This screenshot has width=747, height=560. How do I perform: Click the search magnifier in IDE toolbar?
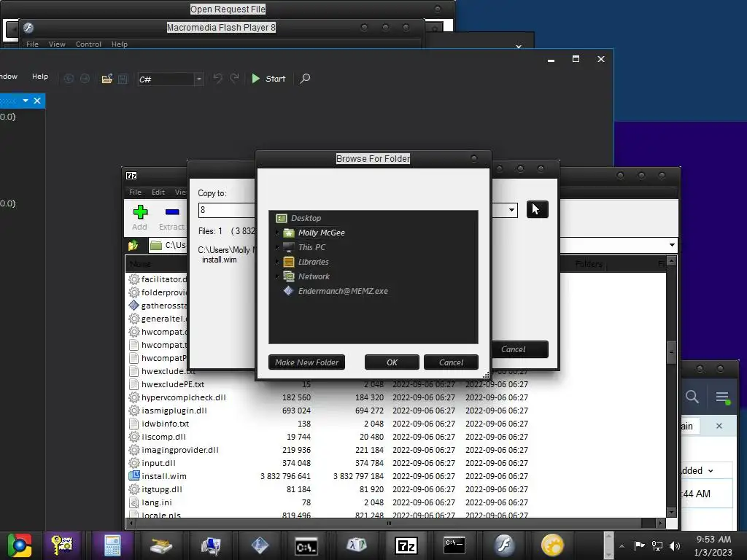coord(305,79)
